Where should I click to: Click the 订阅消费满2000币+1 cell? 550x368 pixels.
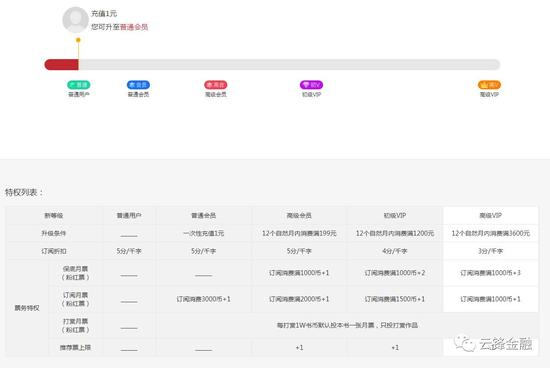coord(299,299)
